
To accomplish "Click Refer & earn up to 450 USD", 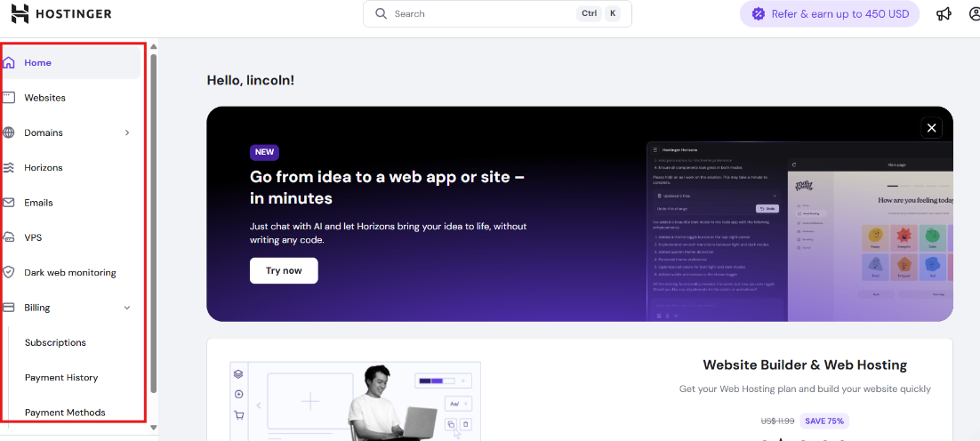I will coord(830,13).
